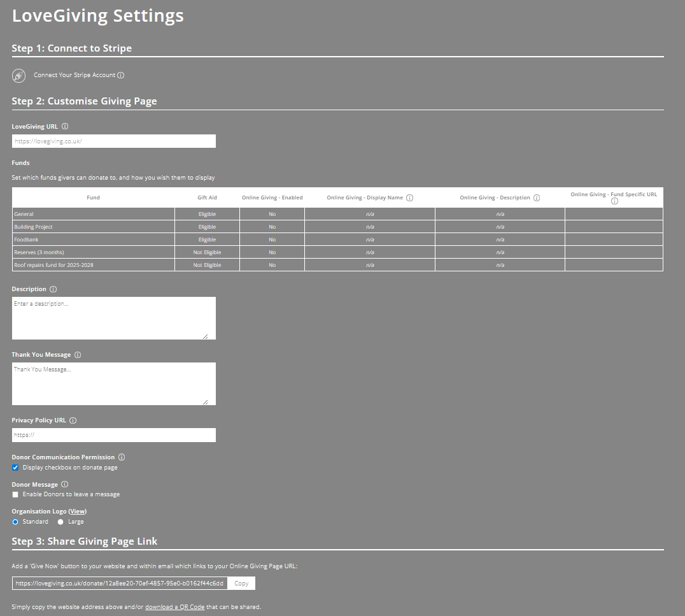This screenshot has height=616, width=685.
Task: Click the Foodbank fund name
Action: click(26, 240)
